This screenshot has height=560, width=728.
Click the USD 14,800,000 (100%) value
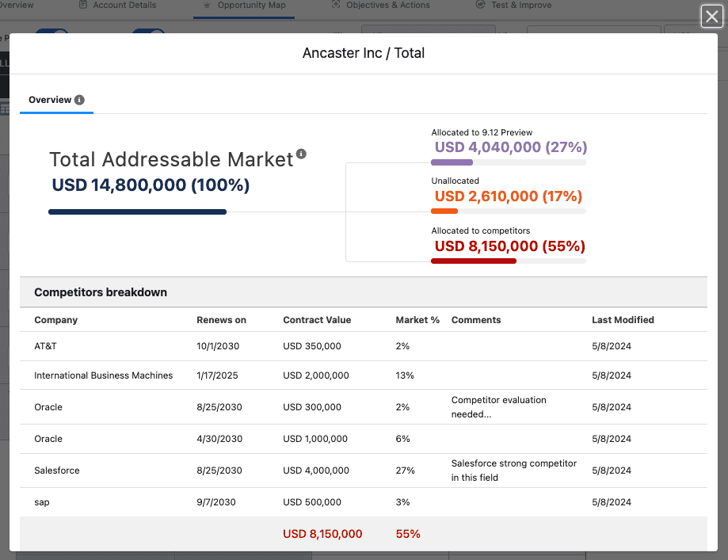(151, 185)
